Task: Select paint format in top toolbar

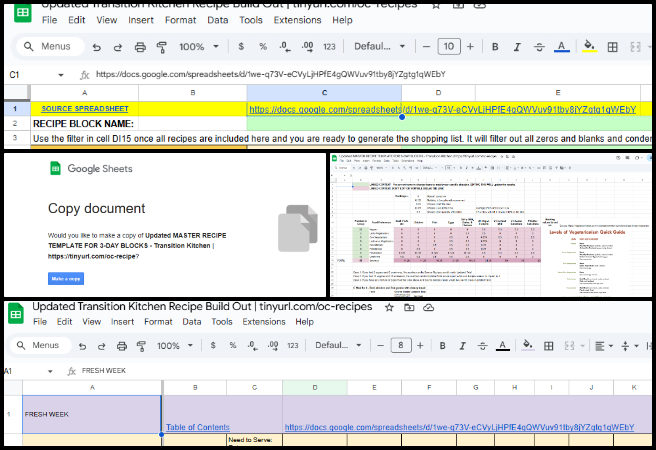Action: click(161, 47)
